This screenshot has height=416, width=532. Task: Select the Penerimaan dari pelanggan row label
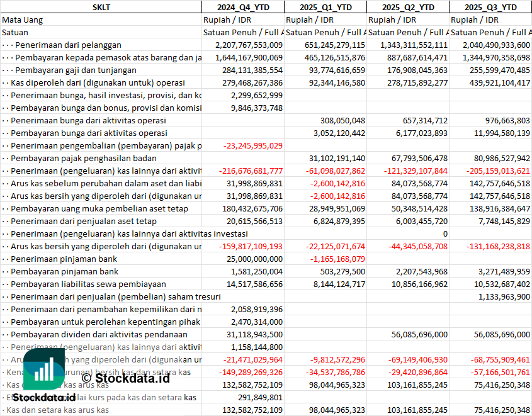click(68, 45)
